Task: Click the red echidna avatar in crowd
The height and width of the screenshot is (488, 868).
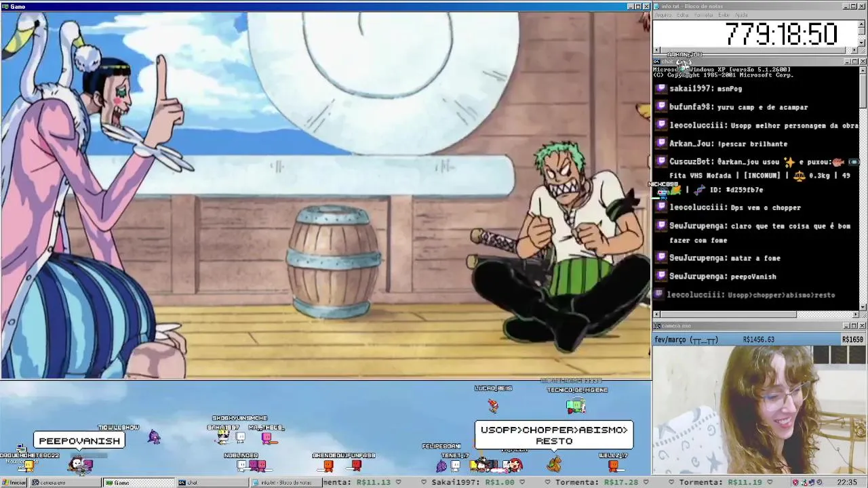Action: [515, 465]
